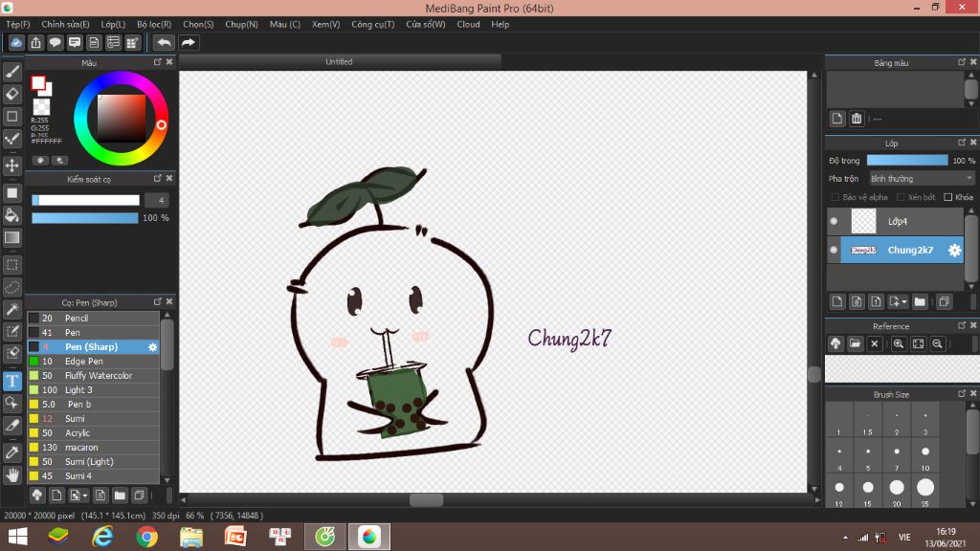This screenshot has height=551, width=980.
Task: Activate the Text tool
Action: (x=11, y=381)
